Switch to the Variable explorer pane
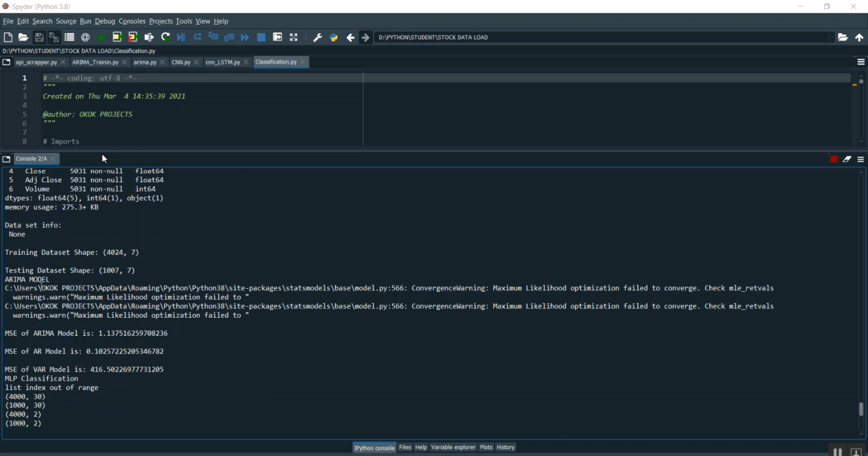The width and height of the screenshot is (868, 456). click(453, 447)
